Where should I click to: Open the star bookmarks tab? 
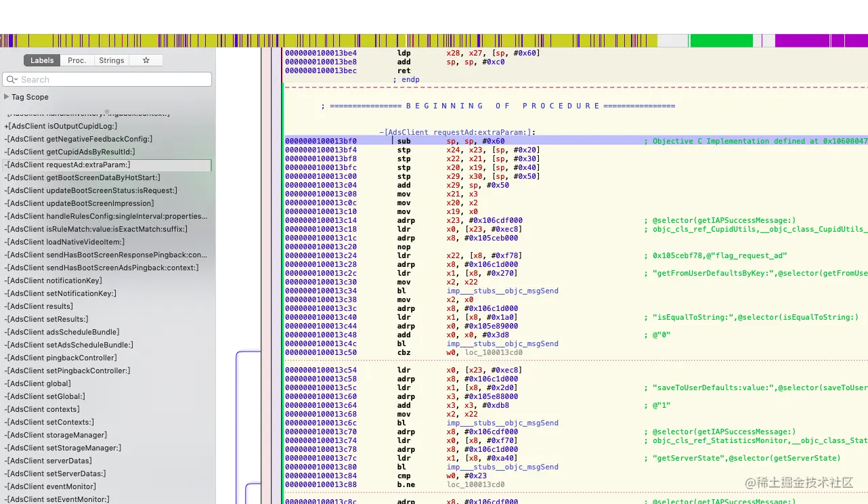coord(146,60)
